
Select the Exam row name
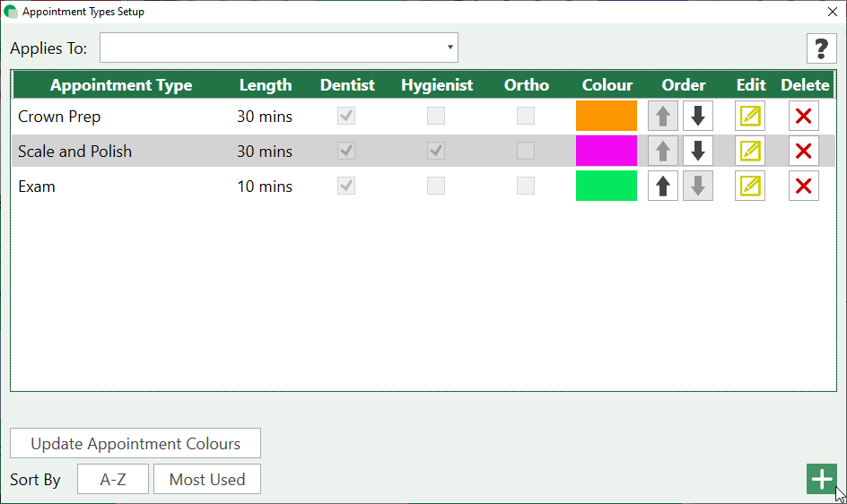click(37, 187)
